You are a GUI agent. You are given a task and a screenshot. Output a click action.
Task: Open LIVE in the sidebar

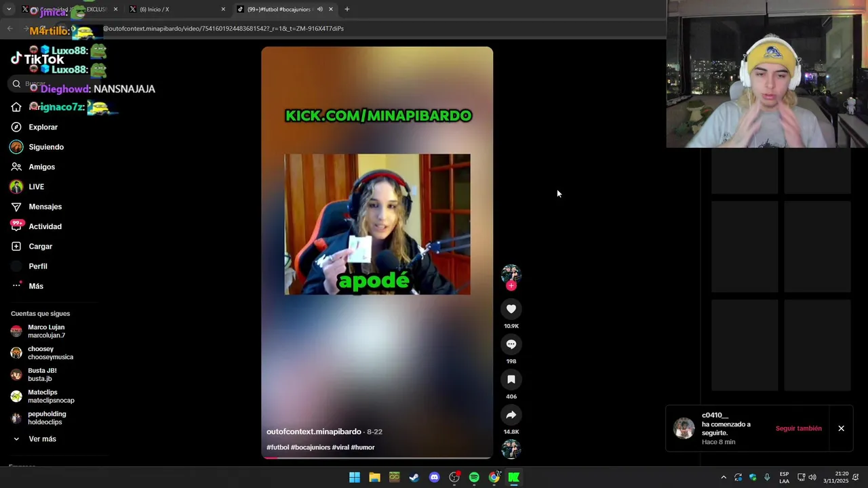pyautogui.click(x=27, y=186)
